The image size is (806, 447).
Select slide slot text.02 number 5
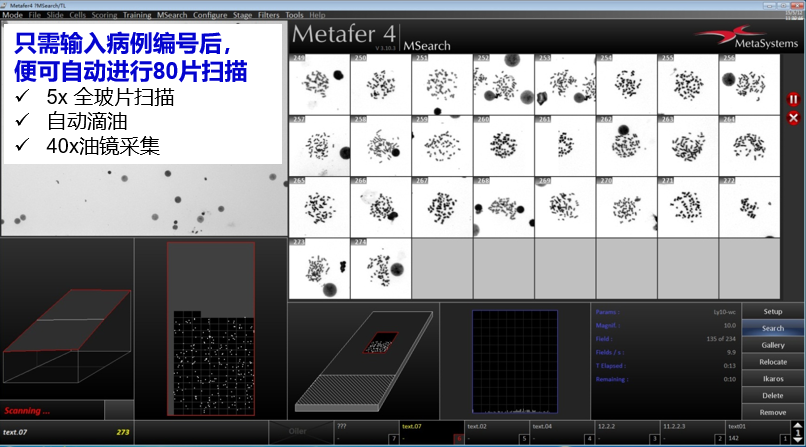coord(498,432)
